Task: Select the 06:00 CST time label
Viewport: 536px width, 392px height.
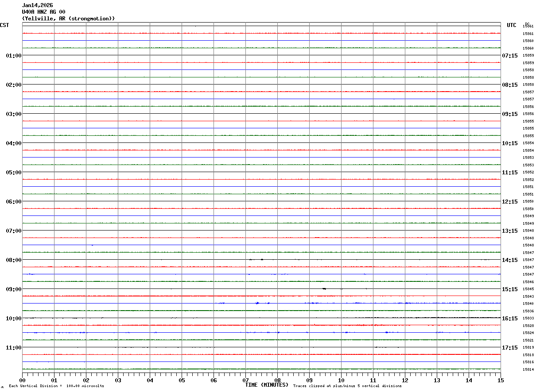Action: [x=14, y=201]
